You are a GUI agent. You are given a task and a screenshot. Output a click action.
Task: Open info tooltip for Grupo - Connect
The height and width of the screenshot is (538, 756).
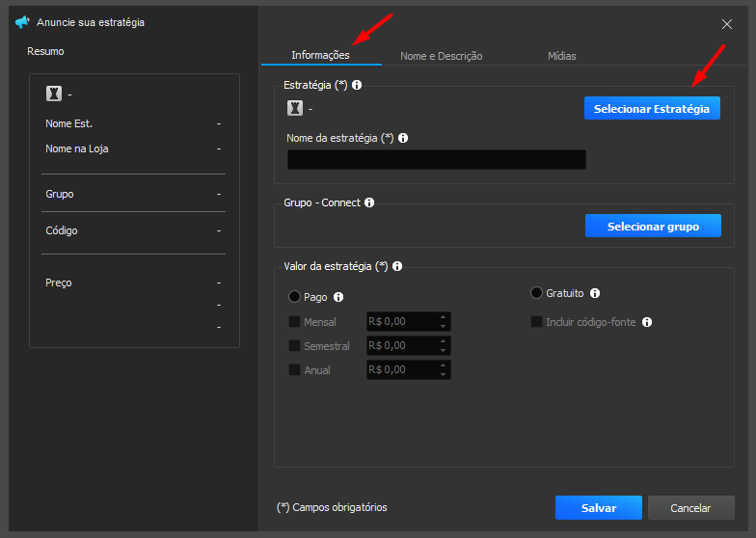pos(369,202)
